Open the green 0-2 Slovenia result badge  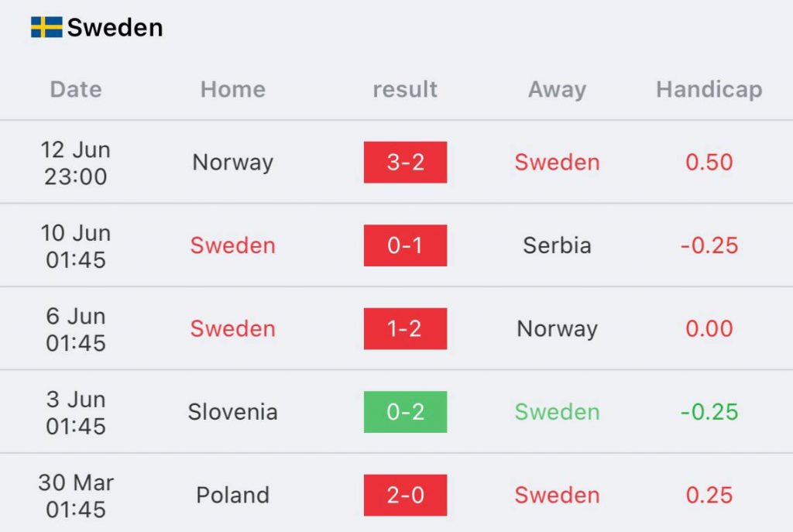point(406,412)
